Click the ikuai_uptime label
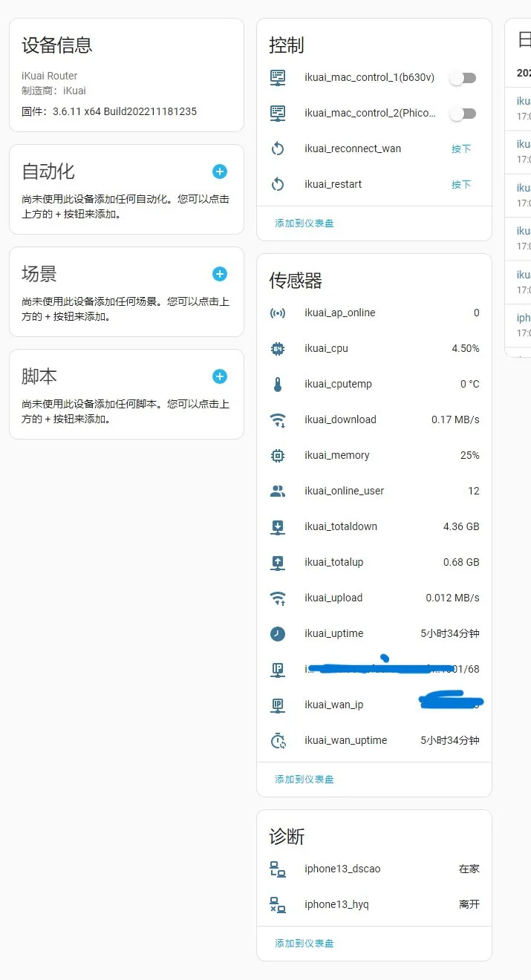The height and width of the screenshot is (980, 531). click(x=333, y=633)
